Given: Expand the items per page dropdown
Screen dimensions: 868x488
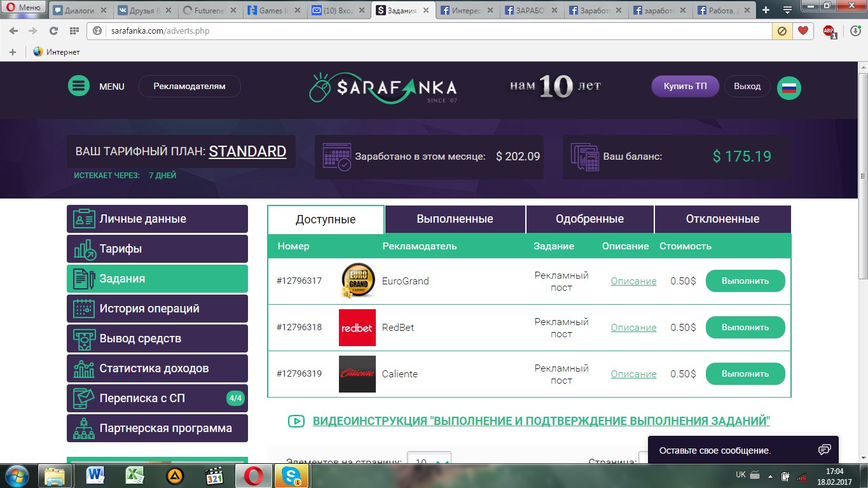Looking at the screenshot, I should click(x=429, y=461).
